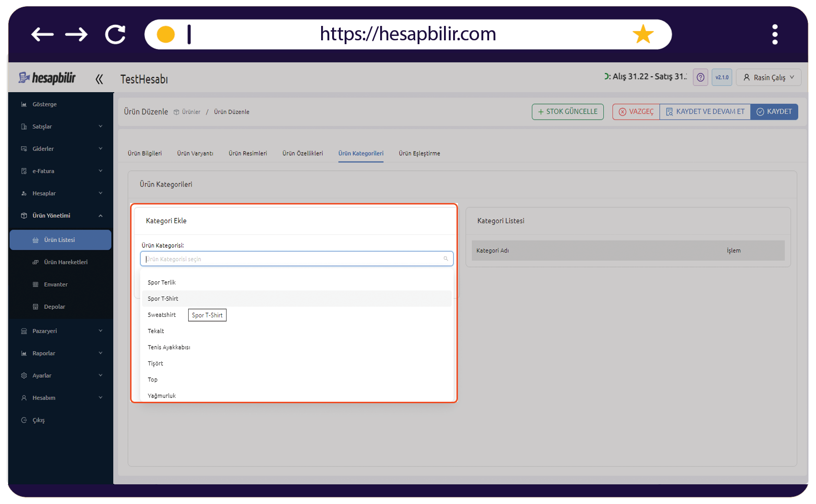
Task: Click the bookmark star in address bar
Action: [643, 35]
